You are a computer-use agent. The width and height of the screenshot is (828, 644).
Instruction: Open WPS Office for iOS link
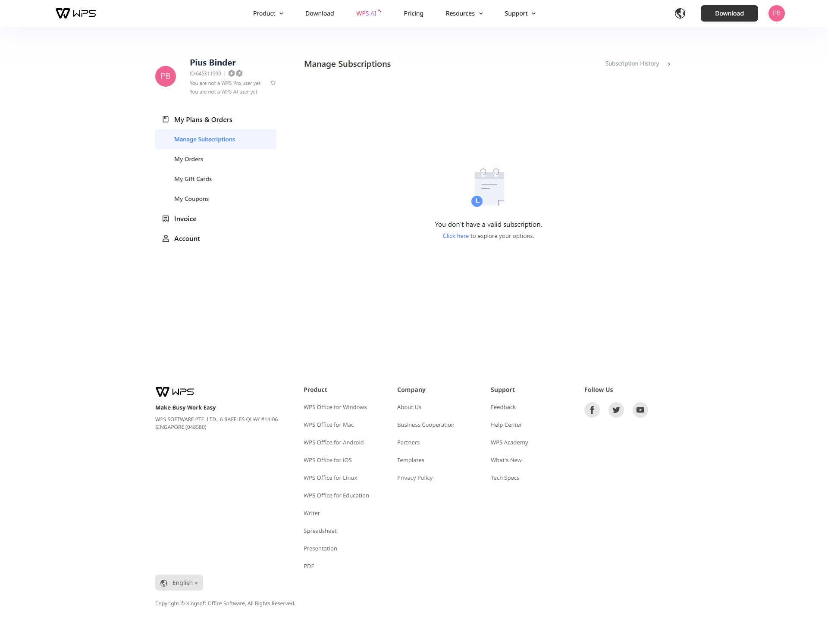328,460
